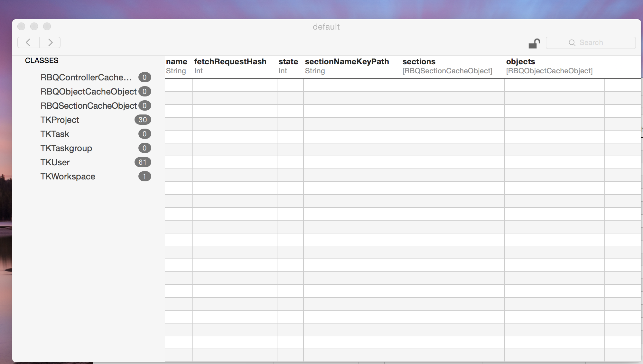
Task: Toggle the unlock padlock icon
Action: click(534, 43)
